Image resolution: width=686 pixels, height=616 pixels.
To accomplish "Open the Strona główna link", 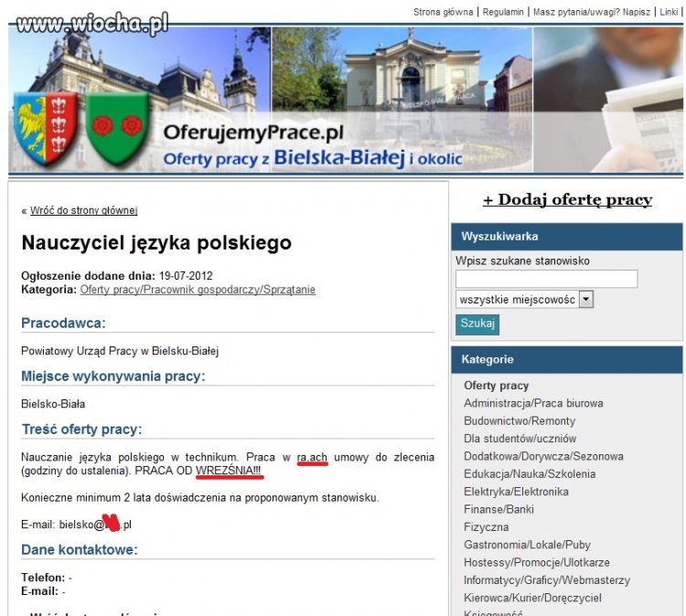I will (x=443, y=12).
